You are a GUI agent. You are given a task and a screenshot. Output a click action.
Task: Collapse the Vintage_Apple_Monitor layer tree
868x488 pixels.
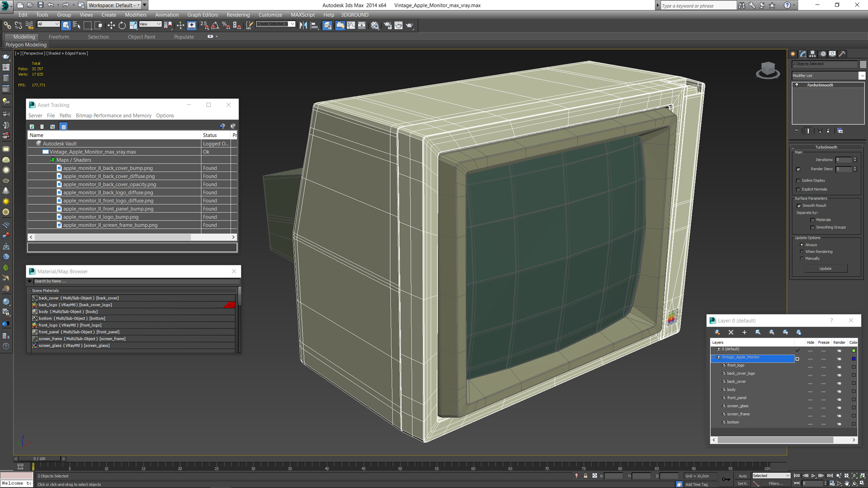pos(714,358)
